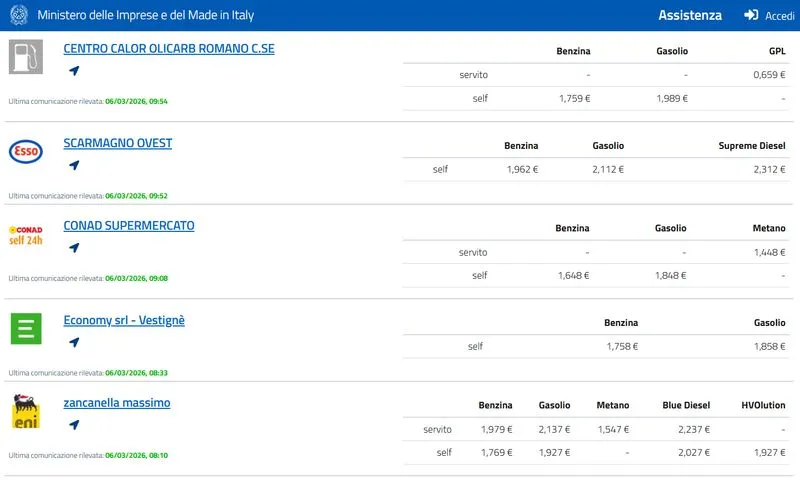Viewport: 800px width, 482px height.
Task: Open the zancanella massimo station link
Action: [x=117, y=403]
